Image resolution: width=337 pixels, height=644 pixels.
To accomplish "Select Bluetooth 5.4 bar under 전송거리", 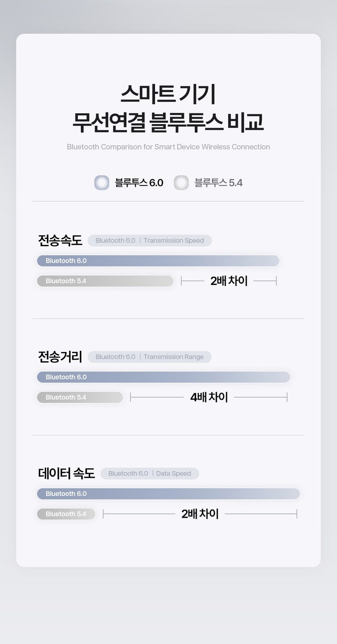I will pos(80,397).
